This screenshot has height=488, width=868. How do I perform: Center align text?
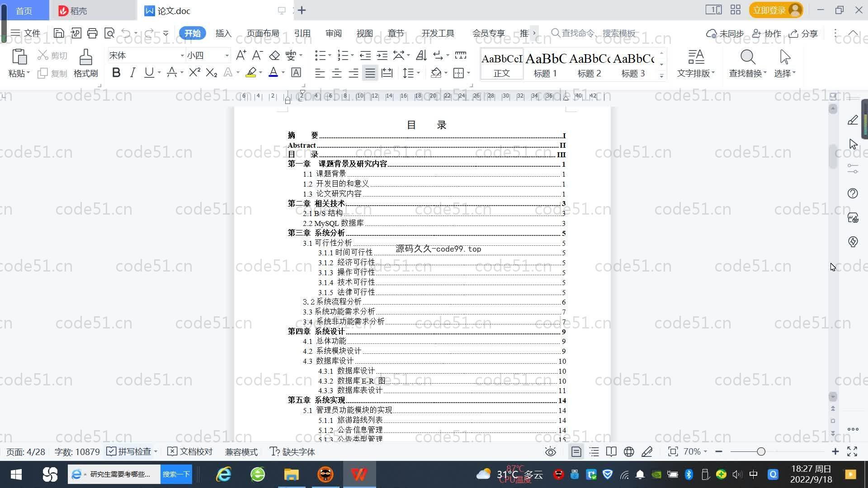pyautogui.click(x=336, y=73)
